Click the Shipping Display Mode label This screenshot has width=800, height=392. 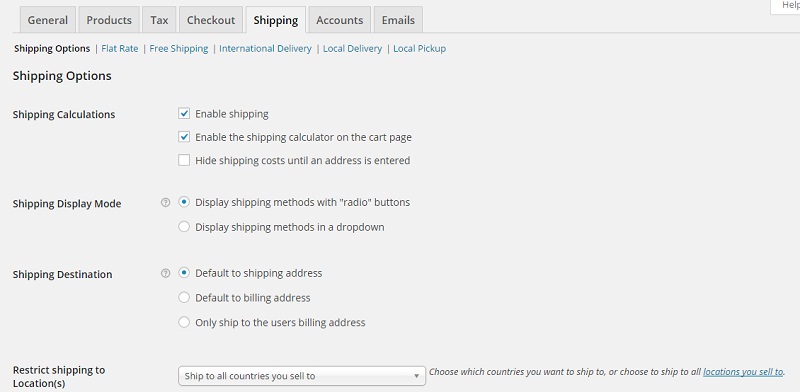click(67, 204)
